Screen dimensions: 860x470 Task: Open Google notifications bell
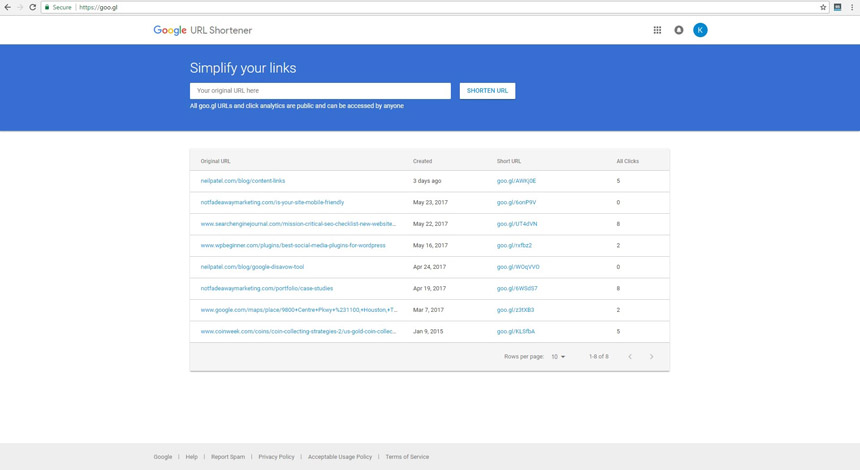[679, 30]
